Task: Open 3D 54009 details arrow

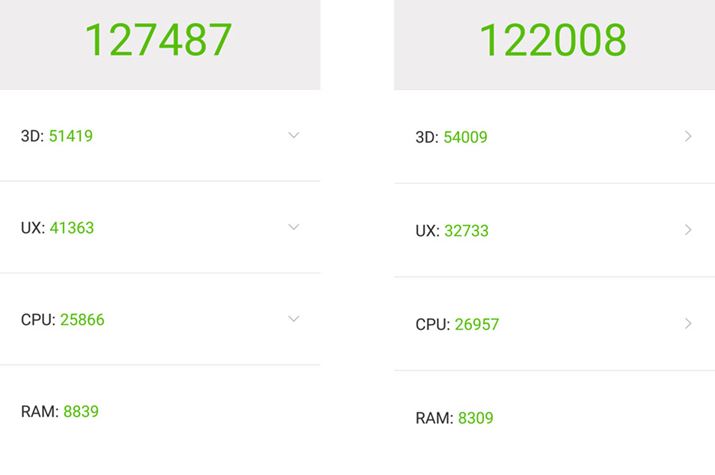Action: coord(688,137)
